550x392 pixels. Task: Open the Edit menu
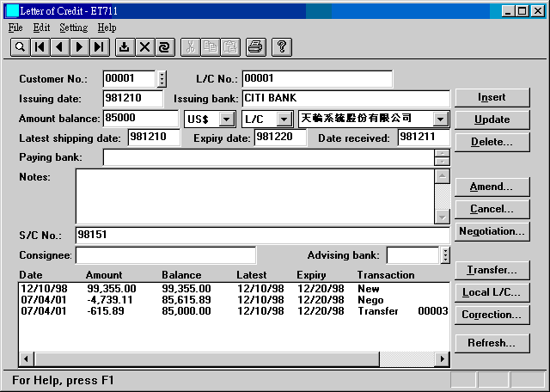(x=41, y=28)
